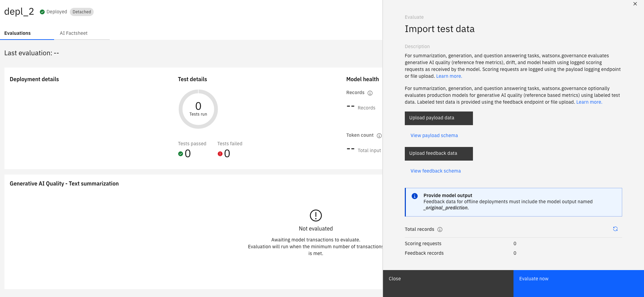Click the Close button at panel bottom
The width and height of the screenshot is (644, 297).
[448, 283]
